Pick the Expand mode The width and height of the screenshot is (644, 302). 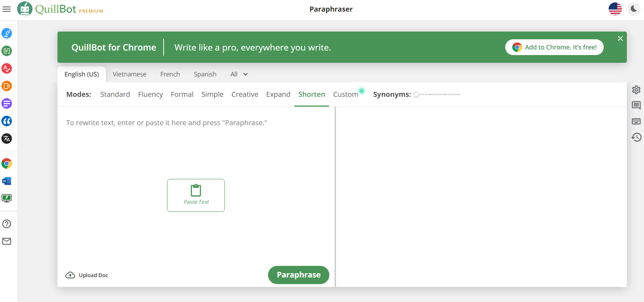pos(278,94)
